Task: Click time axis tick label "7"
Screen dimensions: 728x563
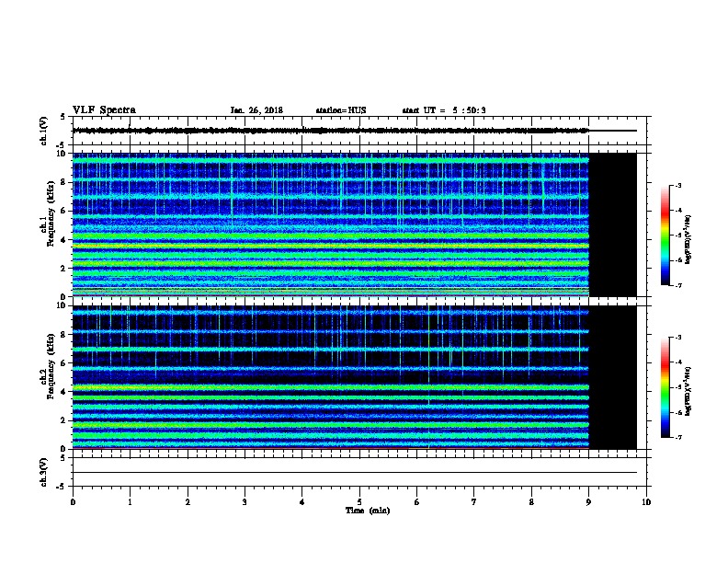Action: (474, 502)
